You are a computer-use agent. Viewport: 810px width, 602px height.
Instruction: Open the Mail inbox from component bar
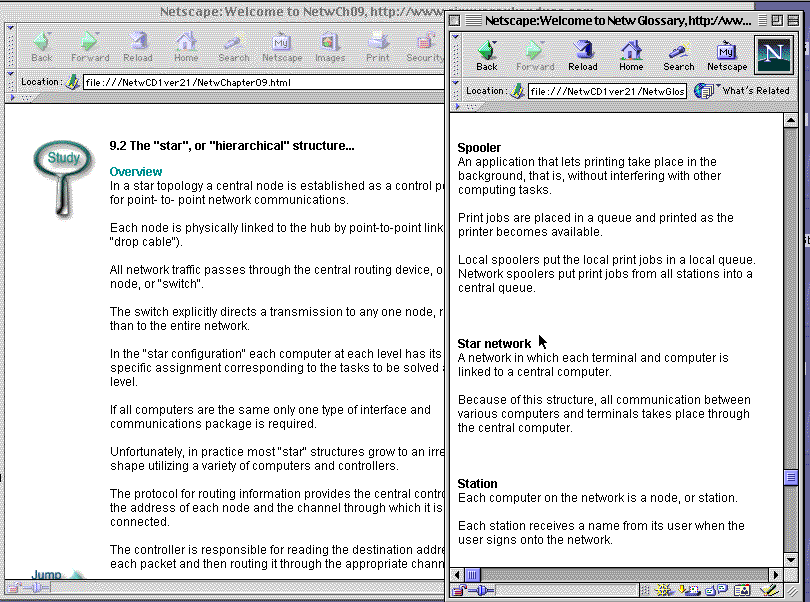[x=690, y=590]
